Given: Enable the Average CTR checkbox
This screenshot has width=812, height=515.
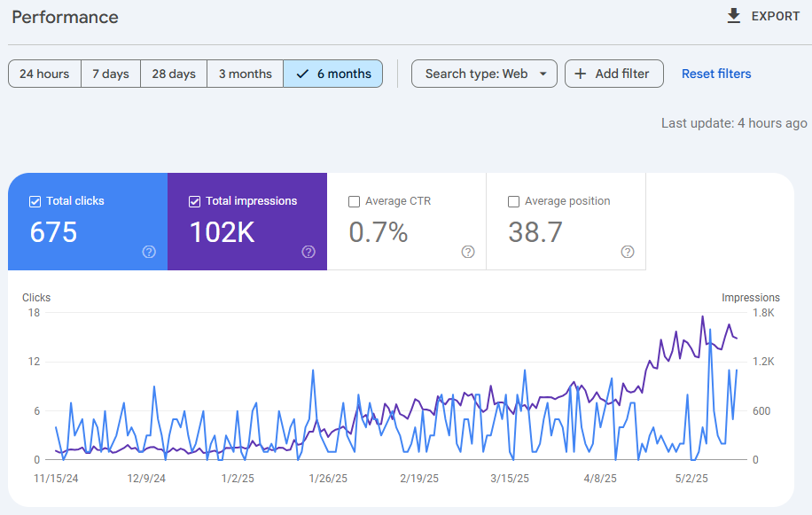Looking at the screenshot, I should 354,201.
